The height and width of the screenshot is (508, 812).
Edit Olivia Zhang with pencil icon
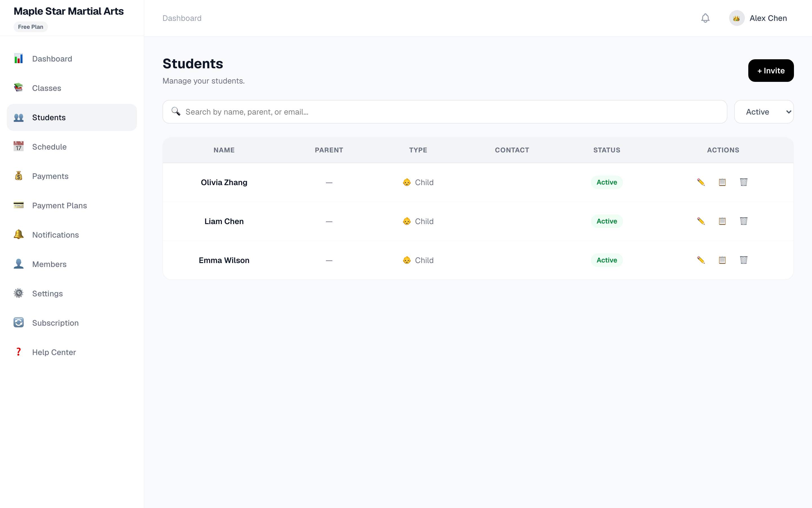(701, 182)
